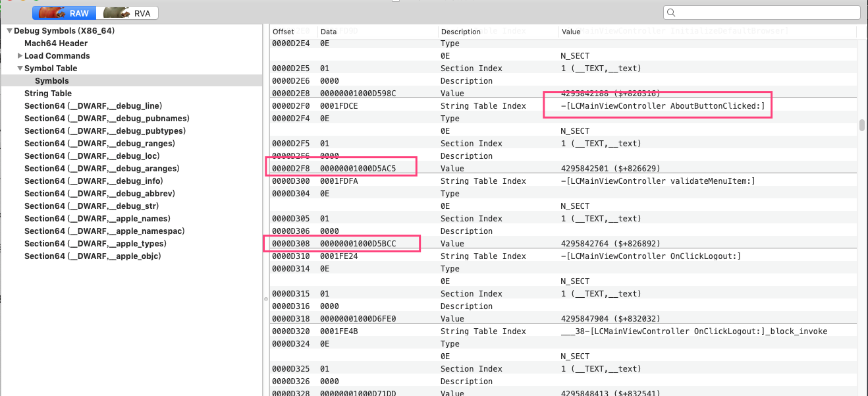The image size is (868, 396).
Task: Select data cell 00000001000D5AC5
Action: (x=358, y=169)
